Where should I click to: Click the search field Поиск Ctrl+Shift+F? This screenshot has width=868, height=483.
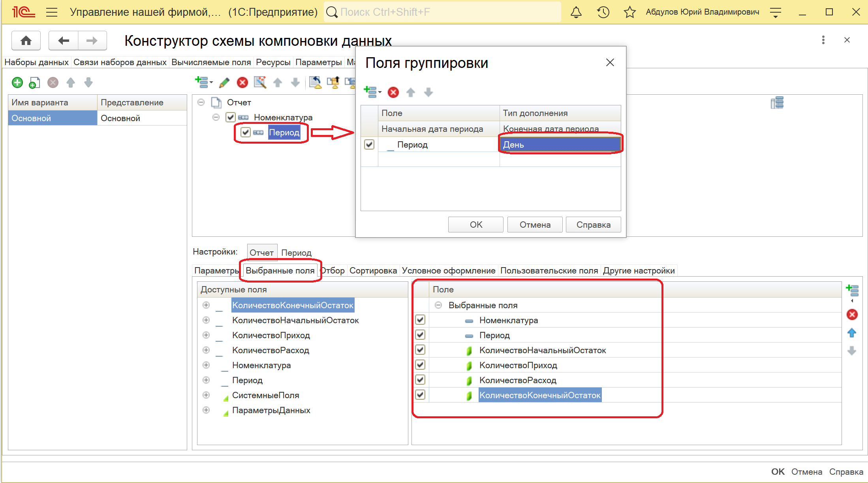tap(442, 12)
